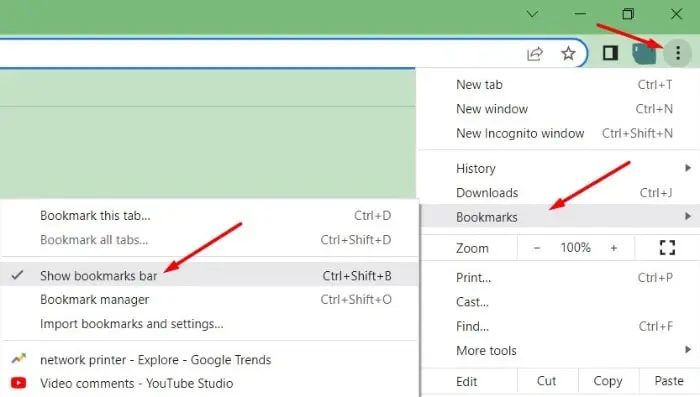This screenshot has height=397, width=700.
Task: Select Cast... menu option
Action: pos(560,302)
